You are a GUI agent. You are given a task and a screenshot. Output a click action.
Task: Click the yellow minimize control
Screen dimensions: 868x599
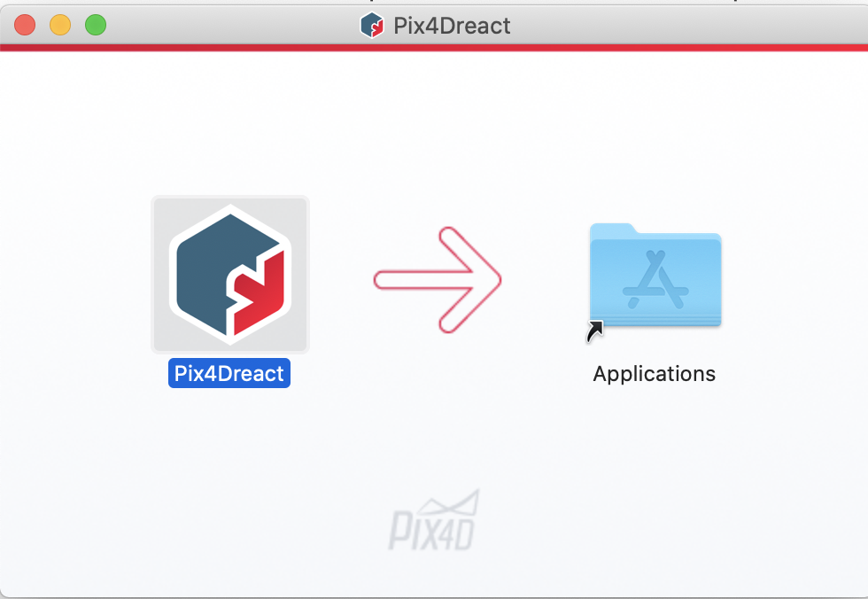click(59, 25)
